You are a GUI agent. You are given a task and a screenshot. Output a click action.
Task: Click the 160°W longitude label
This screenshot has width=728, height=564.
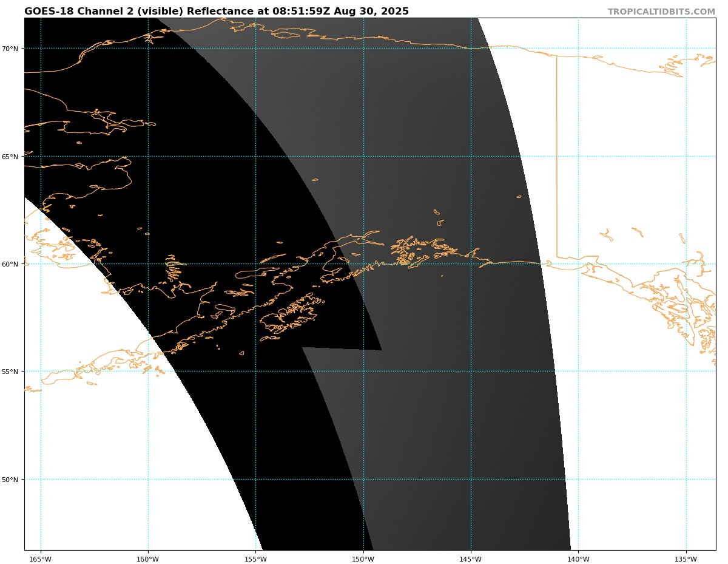(x=148, y=560)
